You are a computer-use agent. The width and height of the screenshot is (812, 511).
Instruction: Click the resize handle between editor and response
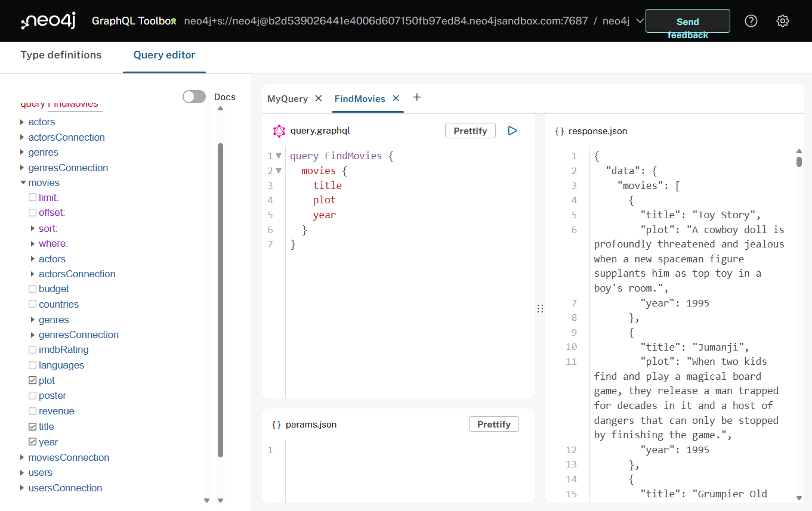click(x=540, y=308)
